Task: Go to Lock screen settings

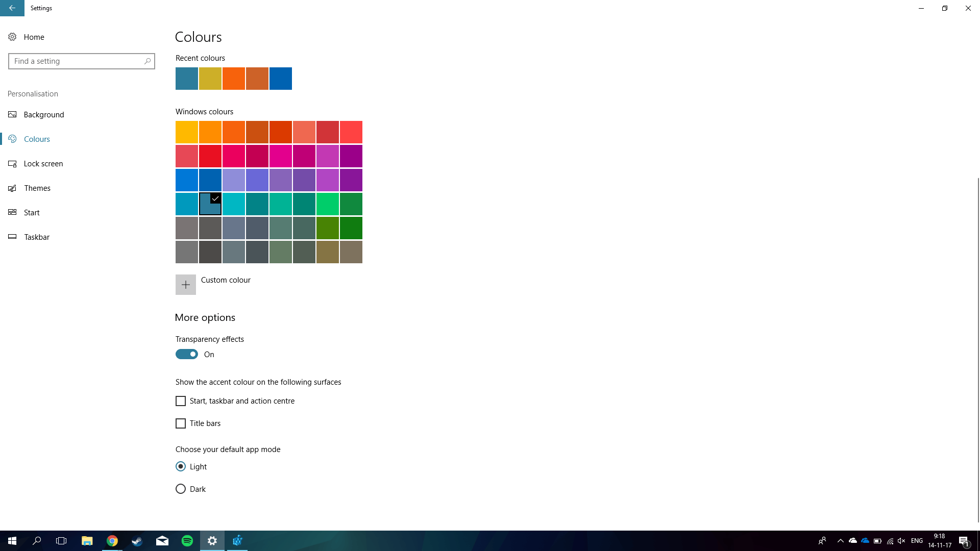Action: (x=43, y=164)
